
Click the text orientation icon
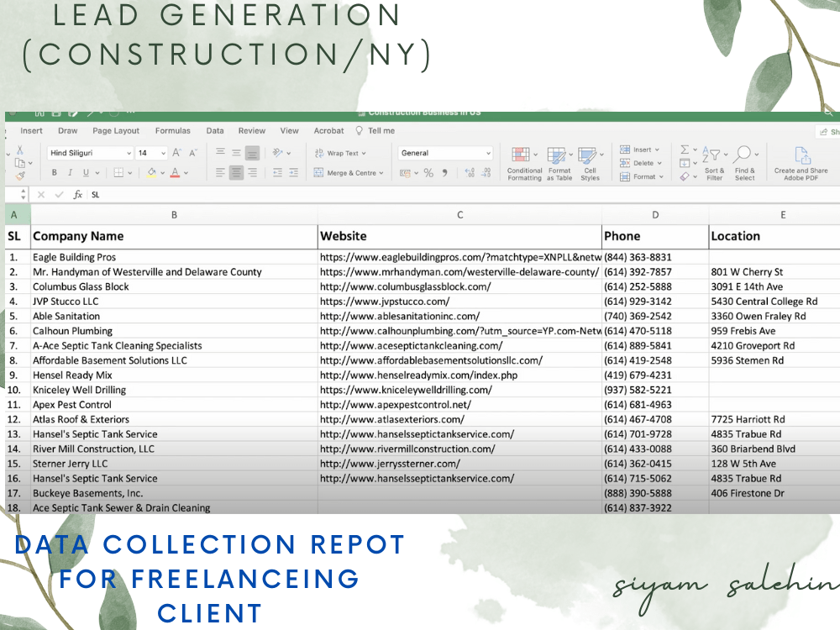[x=277, y=153]
